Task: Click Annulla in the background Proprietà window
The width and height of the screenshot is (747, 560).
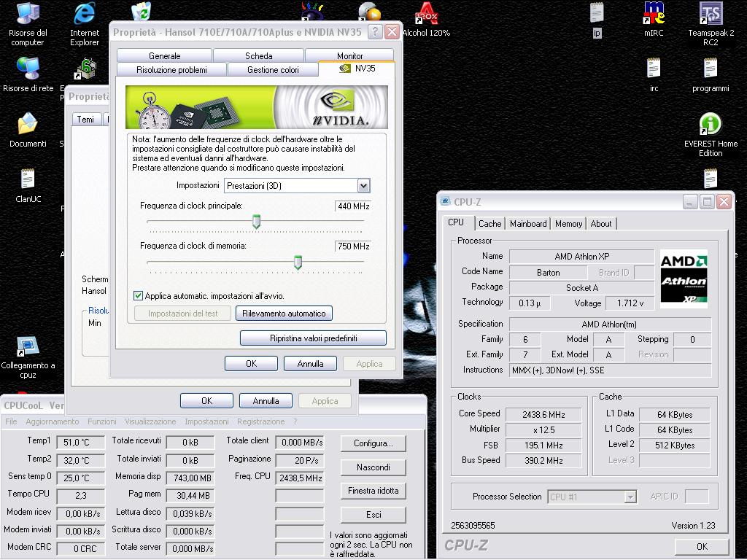Action: [x=266, y=400]
